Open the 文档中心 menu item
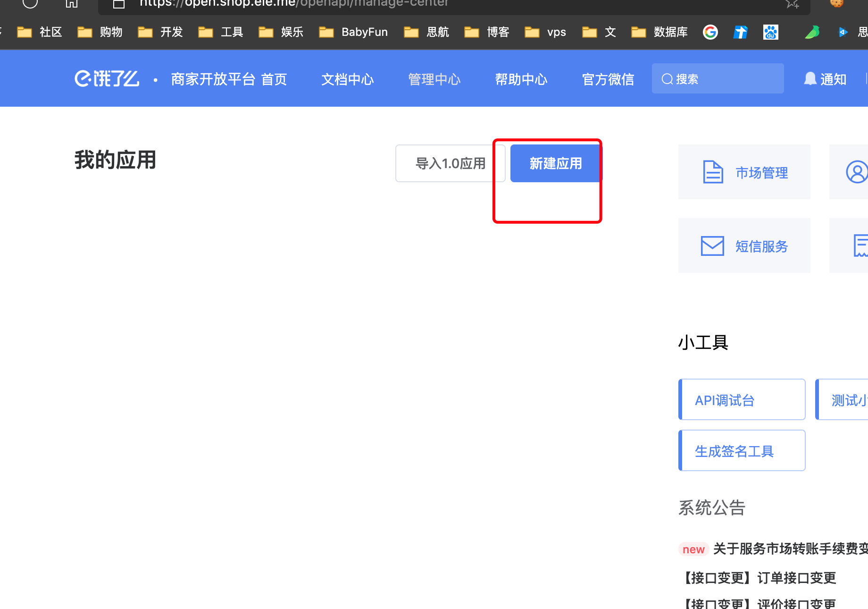Image resolution: width=868 pixels, height=609 pixels. [x=347, y=79]
